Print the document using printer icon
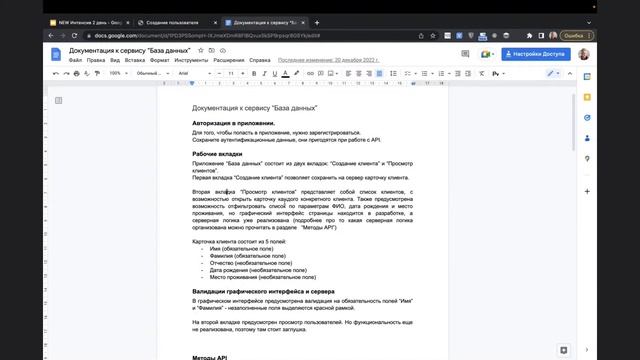This screenshot has width=640, height=360. point(76,73)
